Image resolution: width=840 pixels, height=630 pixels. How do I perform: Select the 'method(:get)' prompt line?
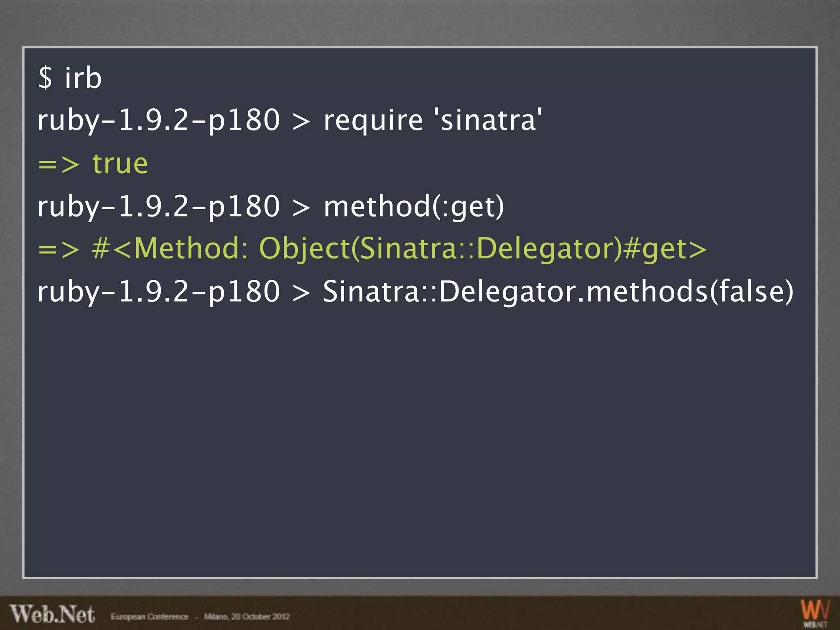(x=271, y=206)
